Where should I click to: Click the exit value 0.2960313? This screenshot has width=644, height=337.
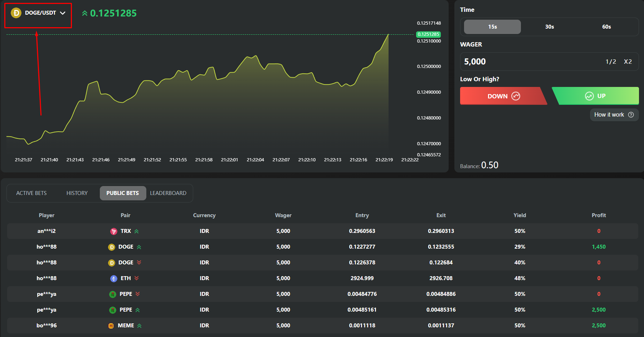(x=441, y=231)
